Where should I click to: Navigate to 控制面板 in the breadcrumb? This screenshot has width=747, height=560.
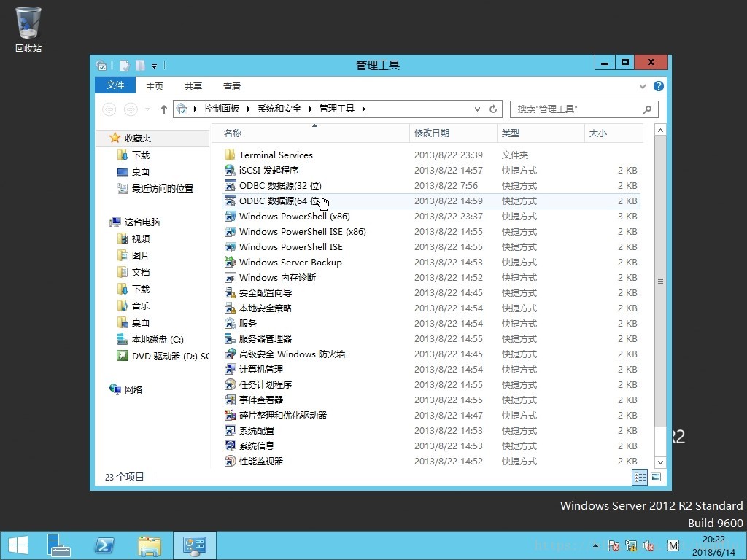(222, 109)
